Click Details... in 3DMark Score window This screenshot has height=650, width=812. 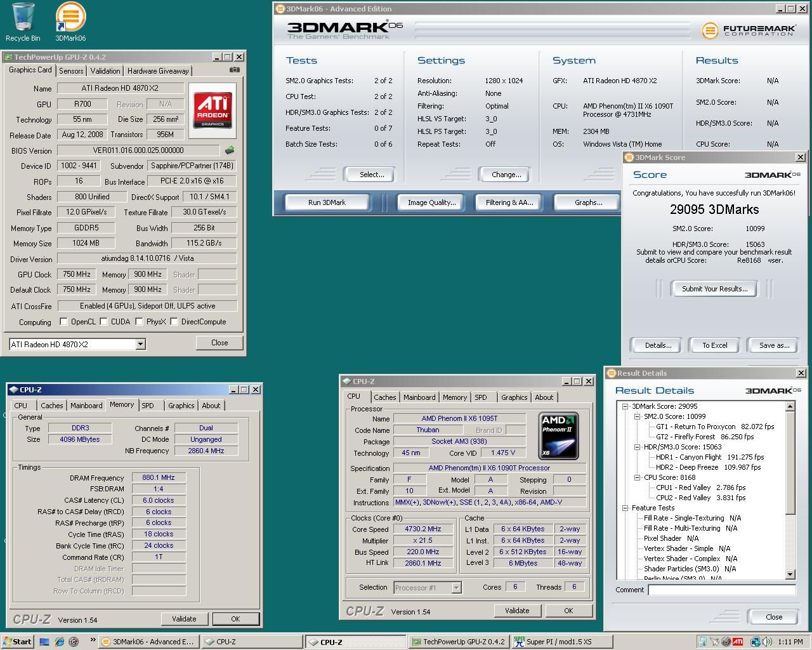click(658, 345)
